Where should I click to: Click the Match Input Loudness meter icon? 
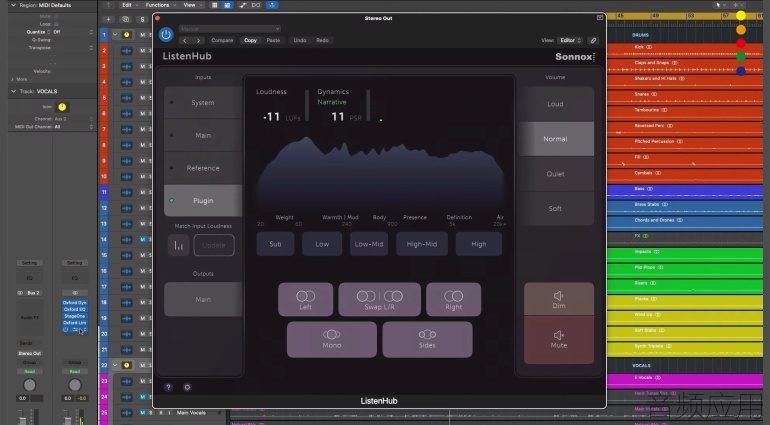tap(179, 245)
